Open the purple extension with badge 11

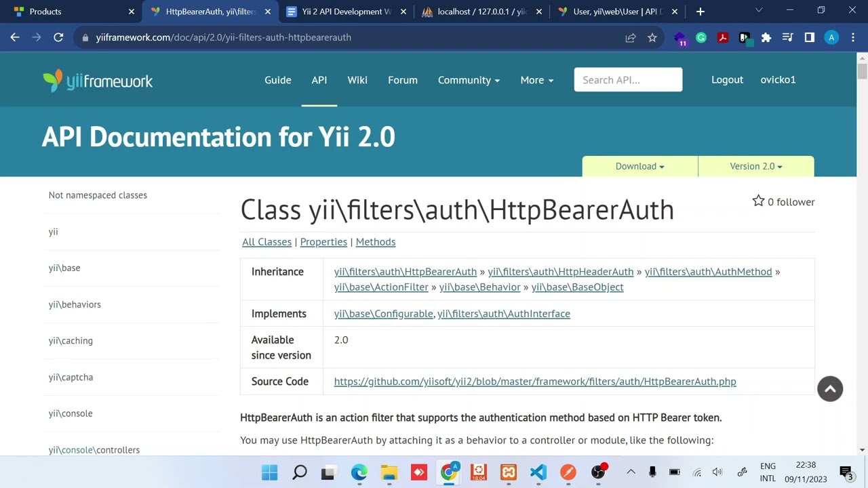click(679, 38)
